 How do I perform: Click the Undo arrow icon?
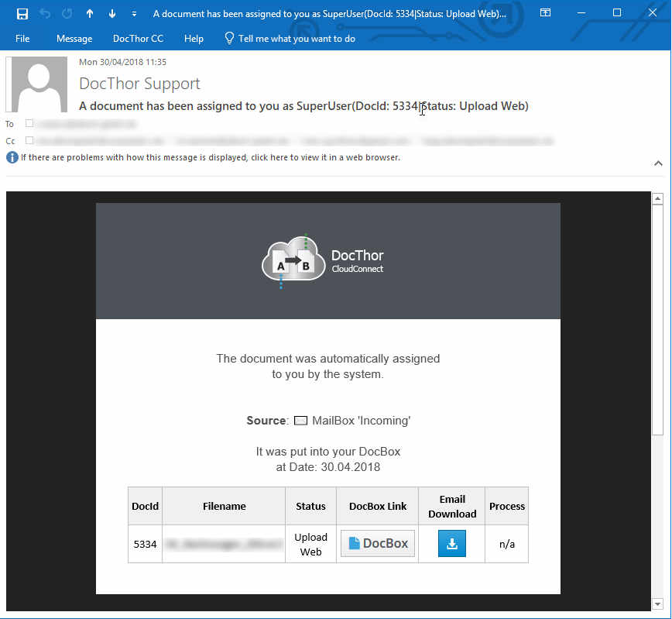click(x=45, y=14)
